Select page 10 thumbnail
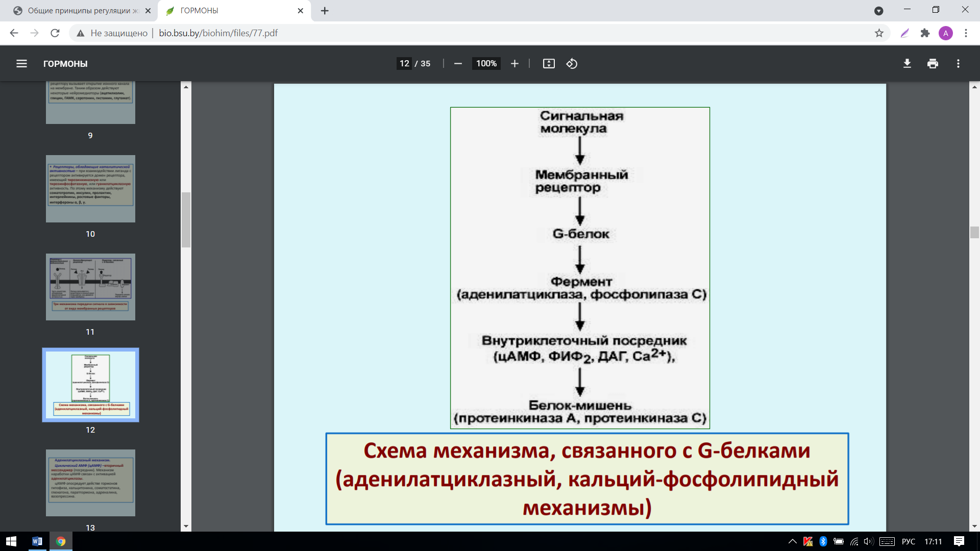The height and width of the screenshot is (551, 980). pyautogui.click(x=90, y=189)
